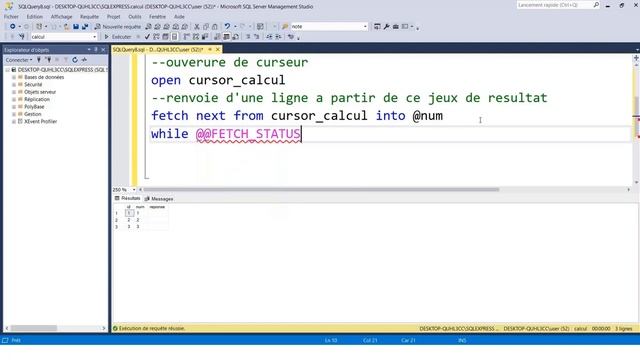The height and width of the screenshot is (360, 640).
Task: Expand the Bases de données node
Action: (14, 77)
